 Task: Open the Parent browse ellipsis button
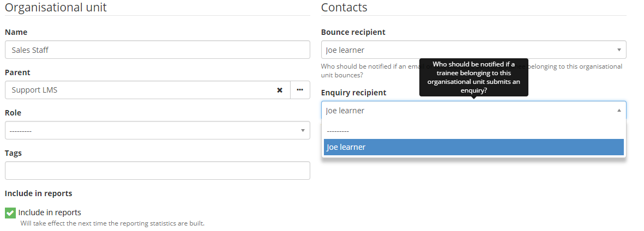pos(300,90)
